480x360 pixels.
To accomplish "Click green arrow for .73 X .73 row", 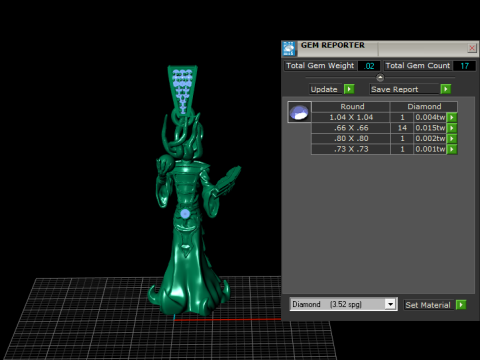I will pyautogui.click(x=452, y=149).
